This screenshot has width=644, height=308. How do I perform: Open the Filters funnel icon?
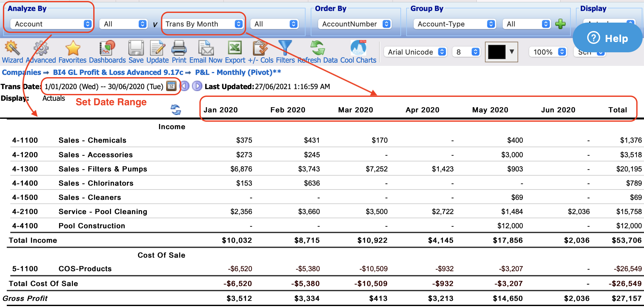285,48
